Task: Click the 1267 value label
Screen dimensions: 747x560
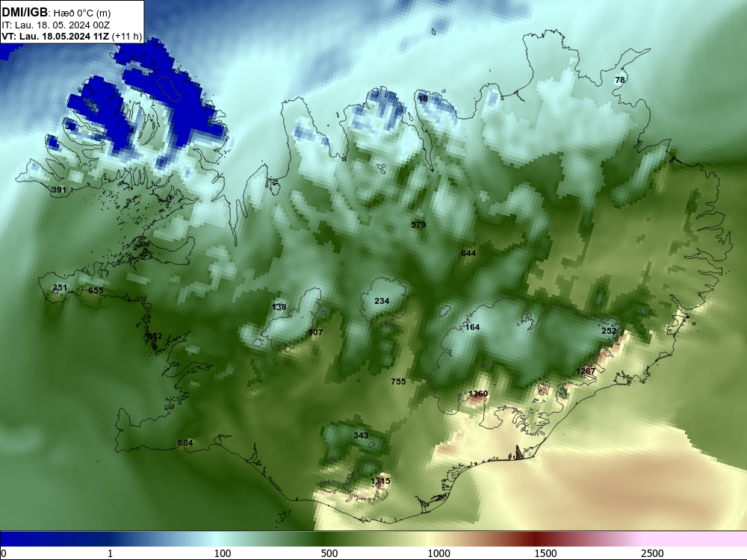Action: click(586, 371)
